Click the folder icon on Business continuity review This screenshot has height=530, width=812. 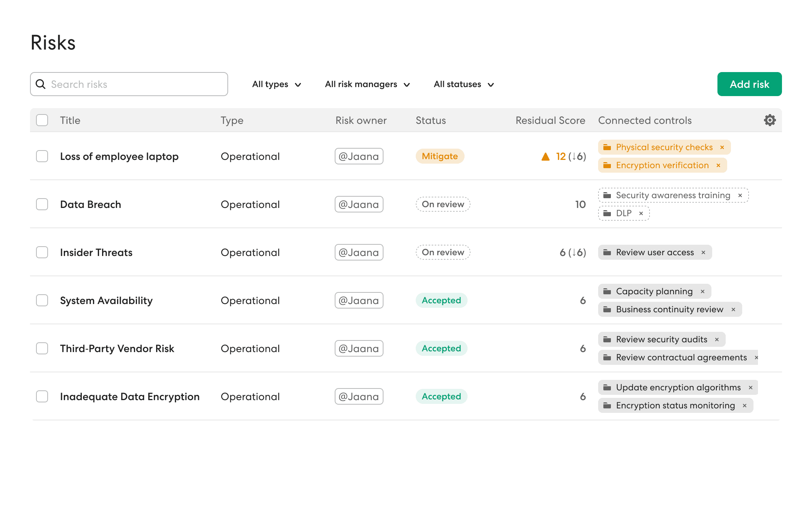tap(607, 309)
